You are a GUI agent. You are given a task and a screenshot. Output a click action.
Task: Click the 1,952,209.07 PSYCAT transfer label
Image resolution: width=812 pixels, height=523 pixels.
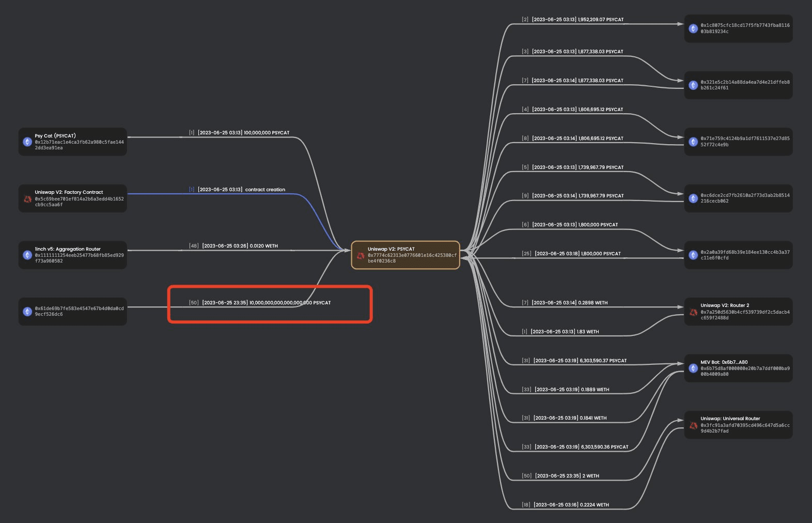[x=577, y=20]
